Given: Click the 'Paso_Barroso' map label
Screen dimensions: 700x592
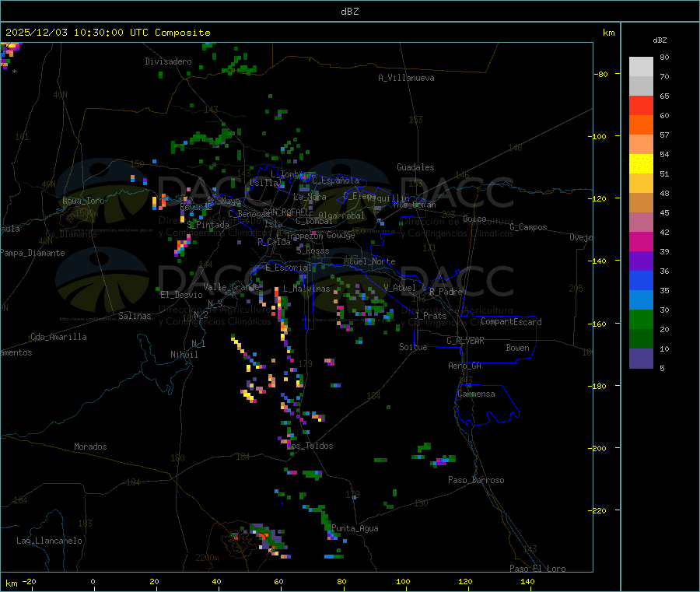Looking at the screenshot, I should coord(476,480).
